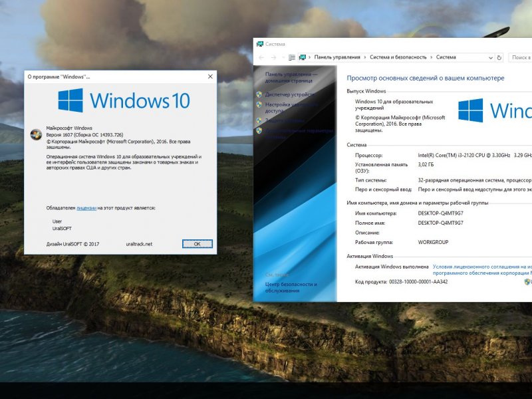Go back using the Система window back arrow

(261, 58)
